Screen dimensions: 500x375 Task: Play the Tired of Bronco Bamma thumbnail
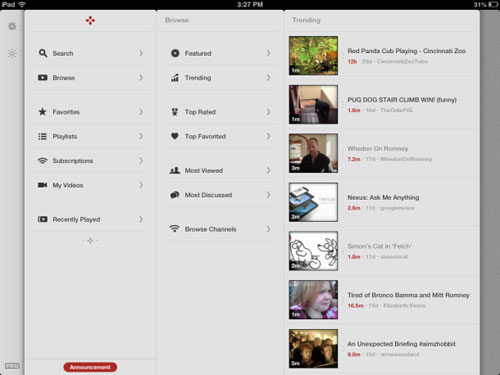313,300
